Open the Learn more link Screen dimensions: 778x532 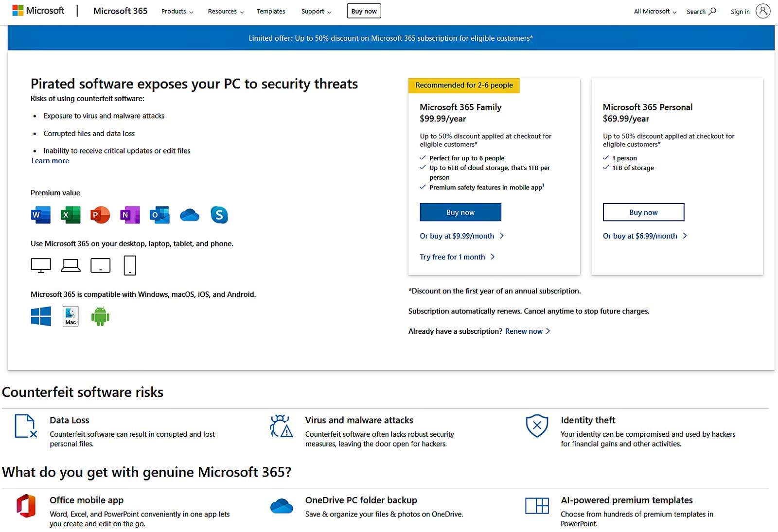click(x=50, y=161)
